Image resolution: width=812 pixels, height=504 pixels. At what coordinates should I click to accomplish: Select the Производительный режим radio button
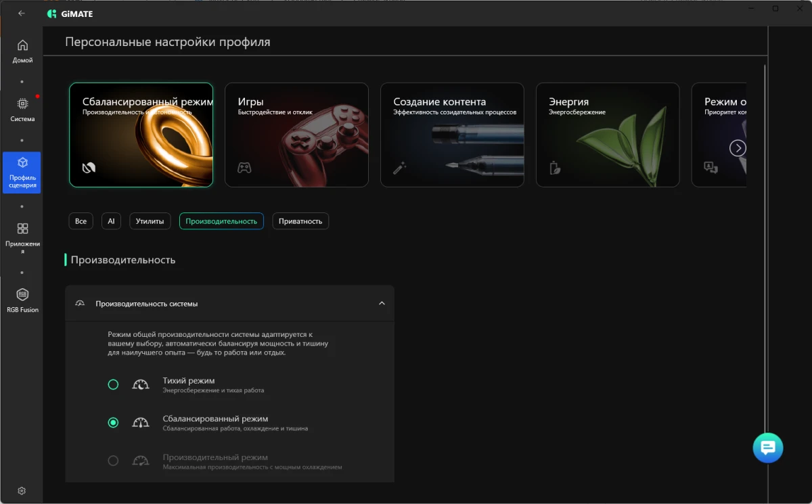[113, 461]
